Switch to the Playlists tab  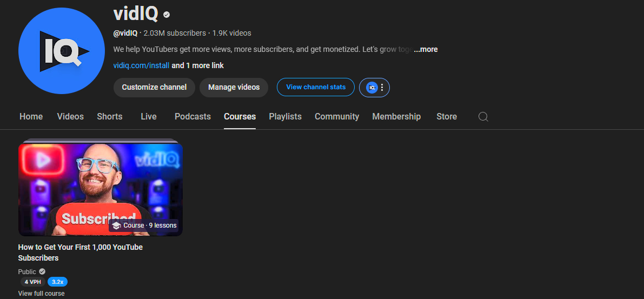coord(286,117)
